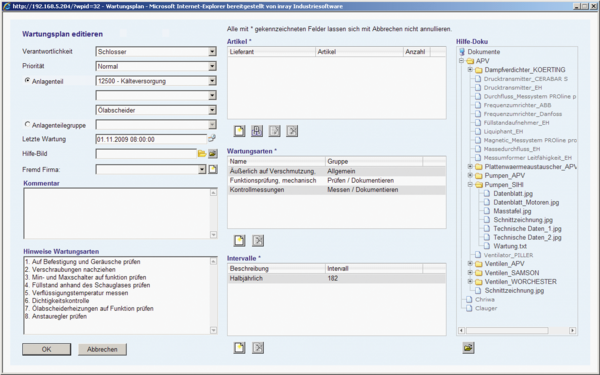600x375 pixels.
Task: Expand Ventilen_WORCHESTER folder
Action: click(x=470, y=281)
